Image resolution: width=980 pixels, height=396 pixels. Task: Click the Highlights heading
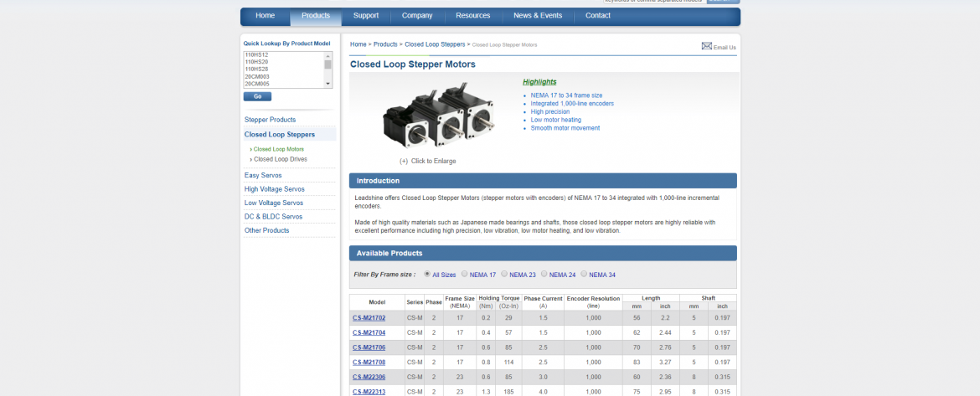[539, 82]
